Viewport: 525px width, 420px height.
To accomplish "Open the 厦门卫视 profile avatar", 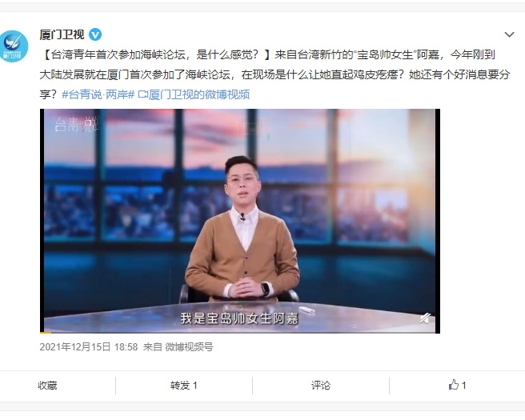I will [x=14, y=46].
